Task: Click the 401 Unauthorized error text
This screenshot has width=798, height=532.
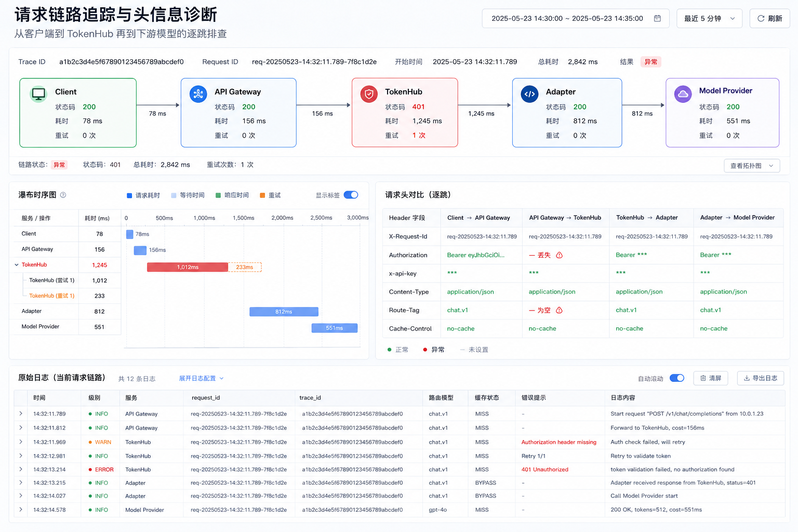Action: (x=545, y=470)
